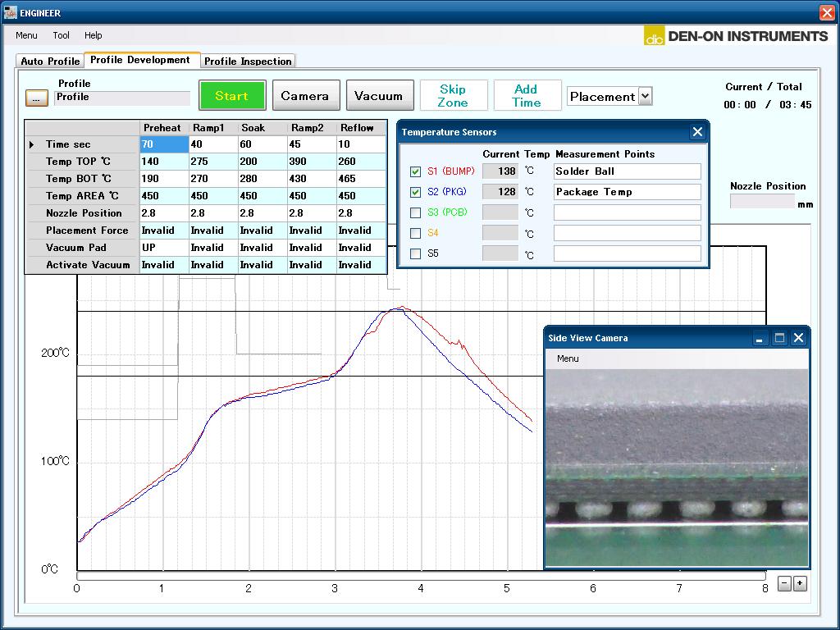Click the Solder Ball measurement point field

coord(627,171)
